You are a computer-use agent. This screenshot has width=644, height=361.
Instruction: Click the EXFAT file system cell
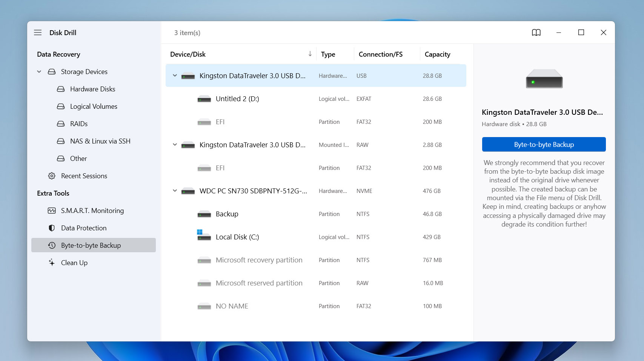(364, 99)
